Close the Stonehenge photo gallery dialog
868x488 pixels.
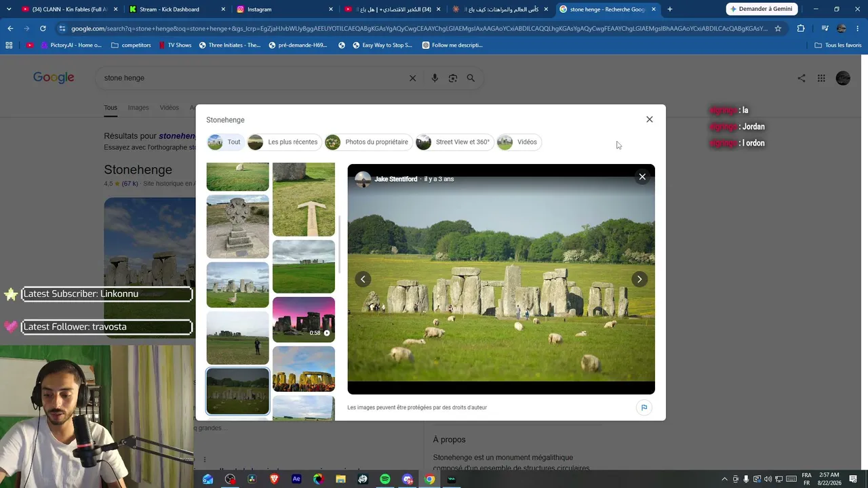(x=649, y=119)
